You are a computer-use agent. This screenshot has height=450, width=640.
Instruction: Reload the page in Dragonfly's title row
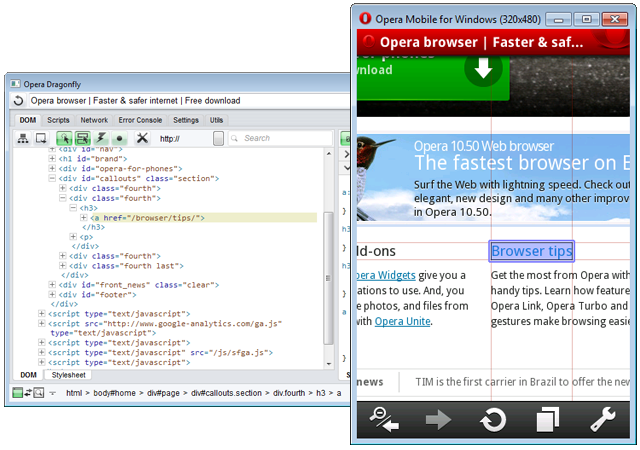click(x=18, y=100)
